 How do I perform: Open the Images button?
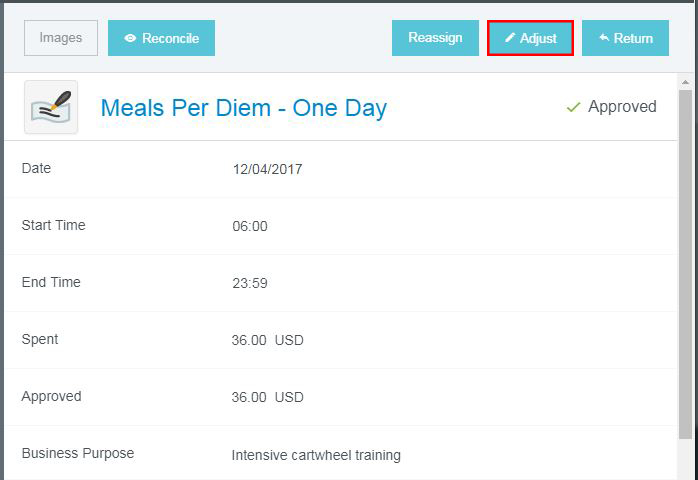(61, 38)
